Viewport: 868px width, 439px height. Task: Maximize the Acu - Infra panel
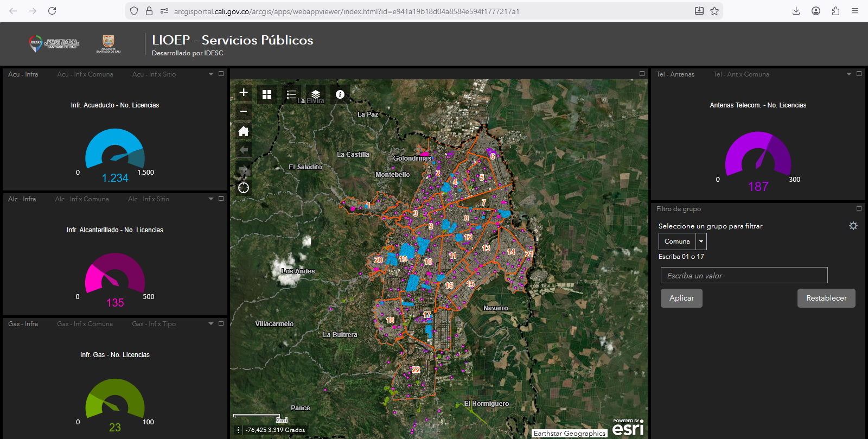221,74
